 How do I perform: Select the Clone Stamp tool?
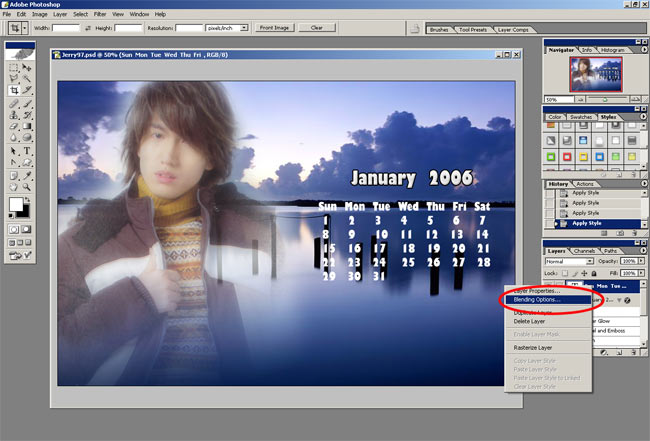[14, 115]
